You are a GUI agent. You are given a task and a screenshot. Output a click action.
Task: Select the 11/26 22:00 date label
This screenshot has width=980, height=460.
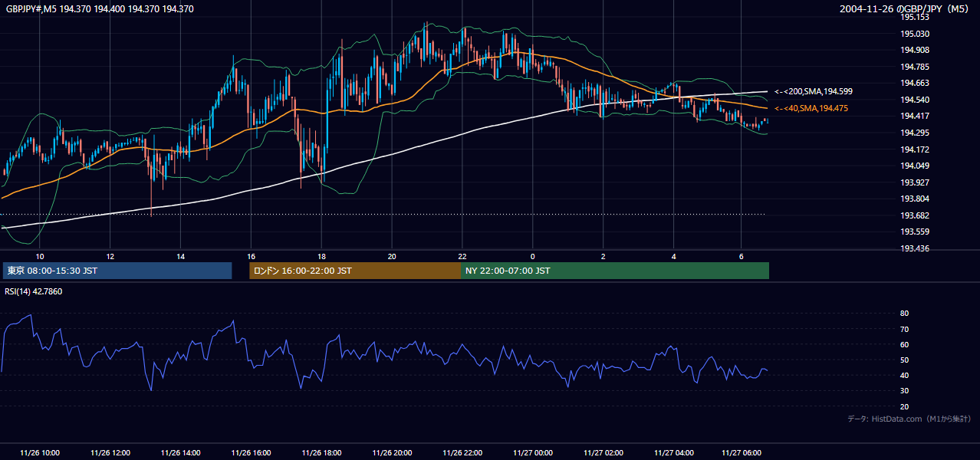point(462,453)
